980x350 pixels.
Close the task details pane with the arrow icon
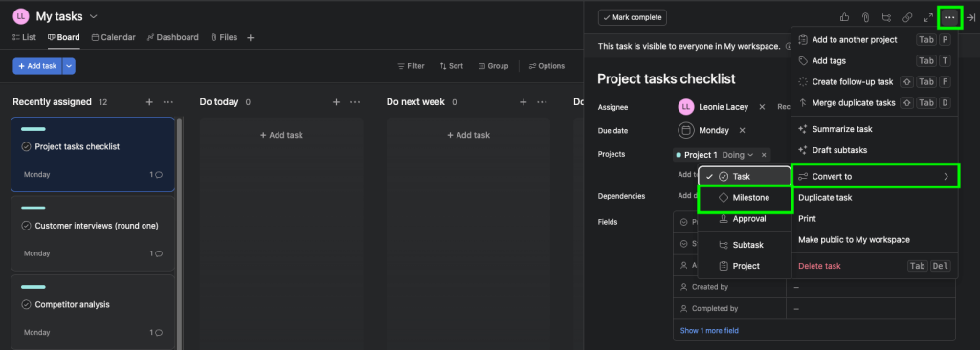coord(970,17)
